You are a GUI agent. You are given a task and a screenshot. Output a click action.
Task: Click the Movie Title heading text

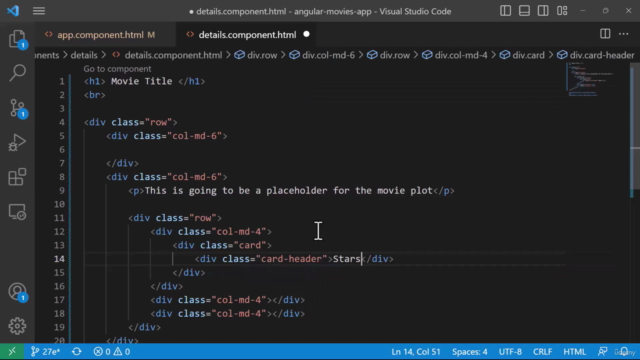[x=141, y=81]
